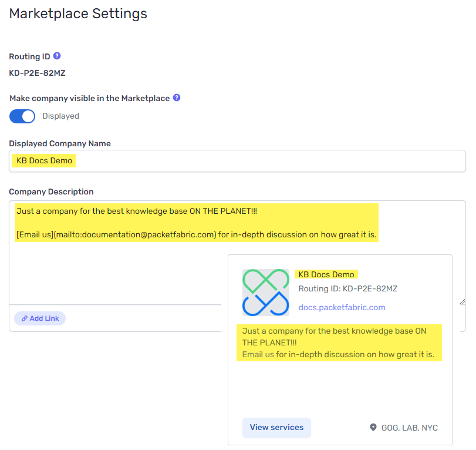Click the View services button
Screen dimensions: 476x450
click(276, 428)
